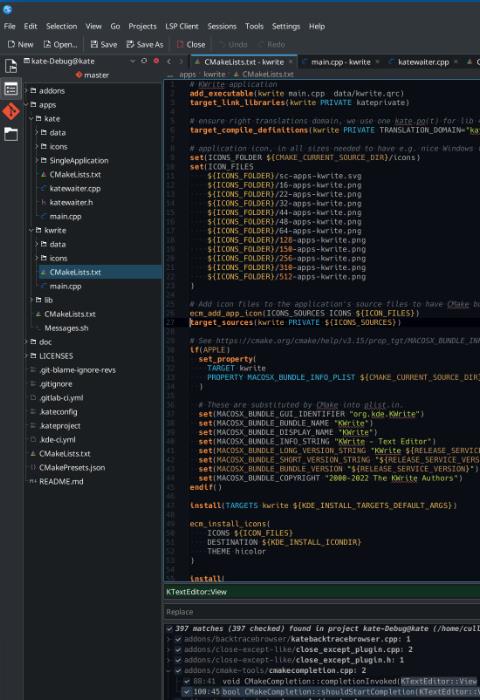Screen dimensions: 480x700
Task: Uncheck shouldStartCompletion match checkbox
Action: tap(187, 692)
